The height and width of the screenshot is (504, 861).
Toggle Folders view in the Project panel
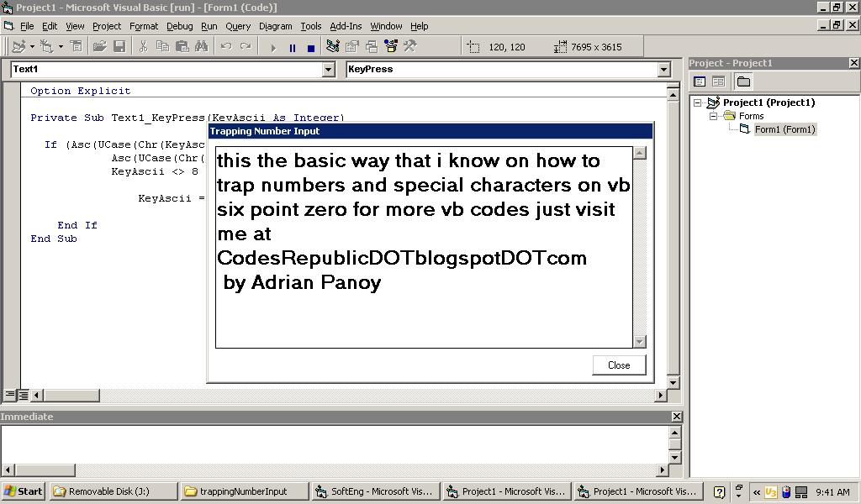point(743,81)
